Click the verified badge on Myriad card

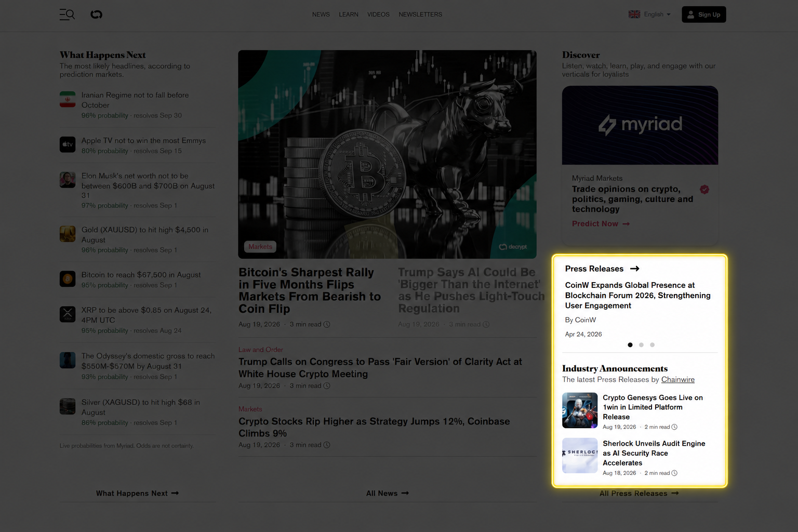tap(704, 189)
